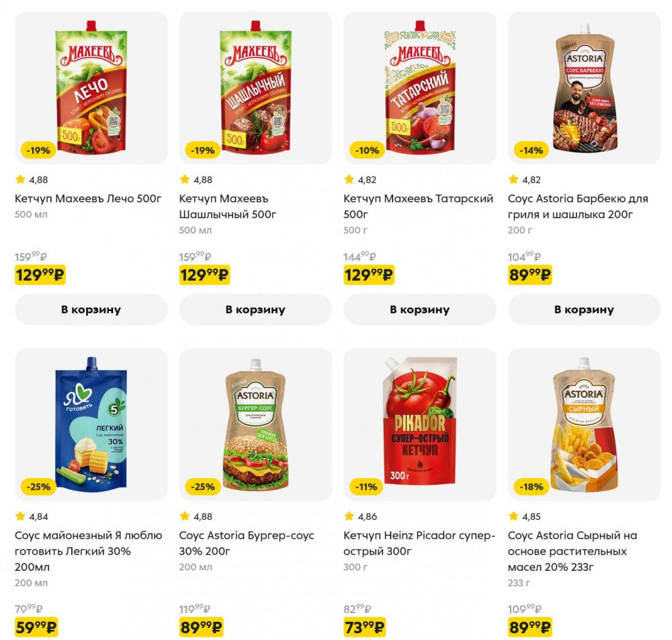Click the star icon on Кетчуп Heinz Picador card

(x=347, y=516)
